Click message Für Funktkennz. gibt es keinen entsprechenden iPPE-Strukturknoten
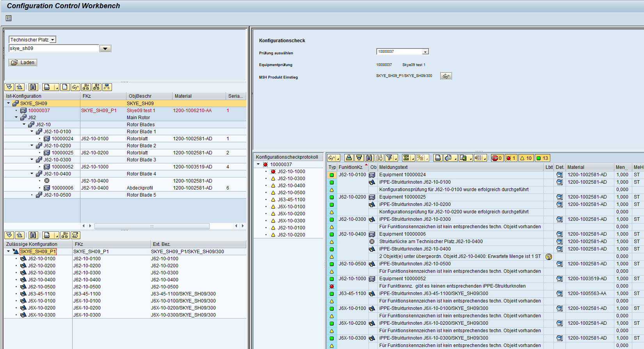The width and height of the screenshot is (644, 349). click(452, 286)
